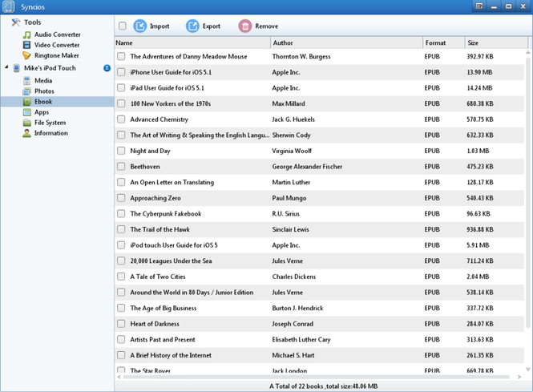
Task: Check the box for 100 New Yorkers of the 1970s
Action: point(121,103)
